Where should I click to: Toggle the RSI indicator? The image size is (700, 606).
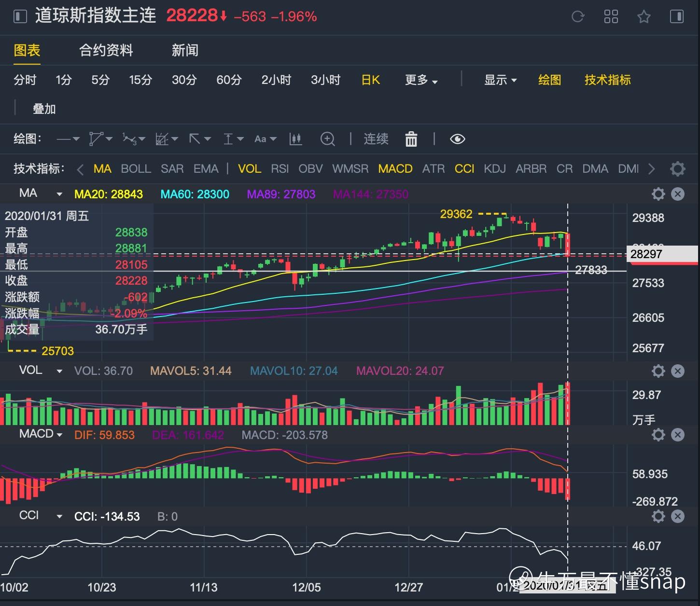(x=280, y=169)
